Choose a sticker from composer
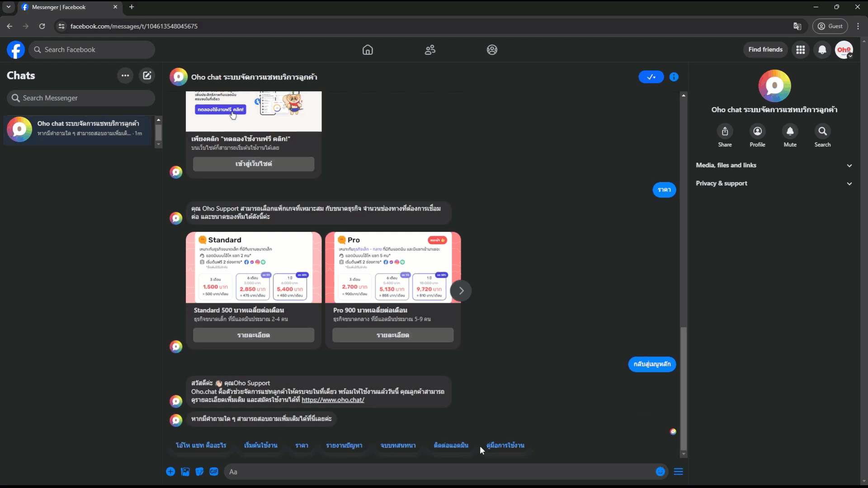 point(199,472)
